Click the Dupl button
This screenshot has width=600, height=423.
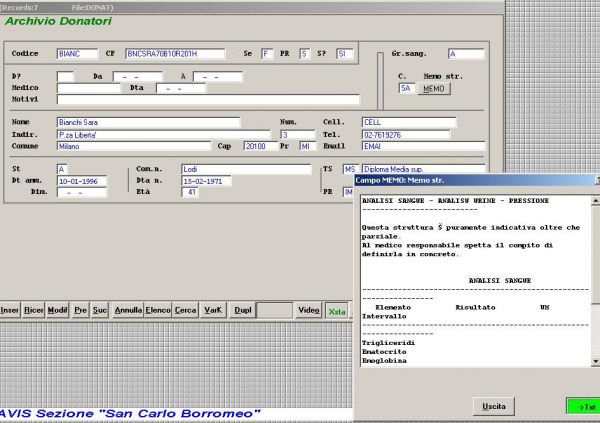(x=243, y=310)
